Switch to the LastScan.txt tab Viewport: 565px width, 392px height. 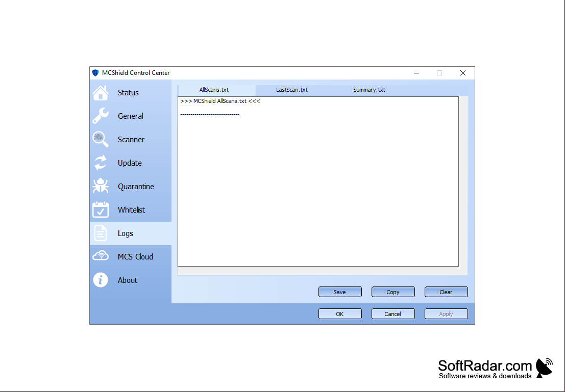click(292, 90)
